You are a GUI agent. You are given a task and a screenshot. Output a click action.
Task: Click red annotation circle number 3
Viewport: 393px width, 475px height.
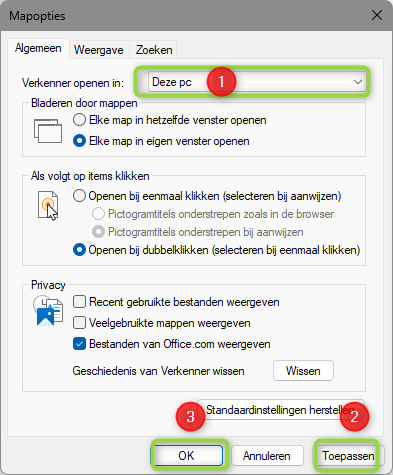point(190,416)
